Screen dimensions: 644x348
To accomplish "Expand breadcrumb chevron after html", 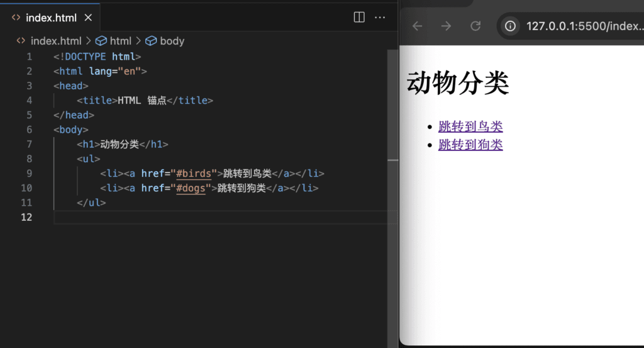I will [x=138, y=41].
